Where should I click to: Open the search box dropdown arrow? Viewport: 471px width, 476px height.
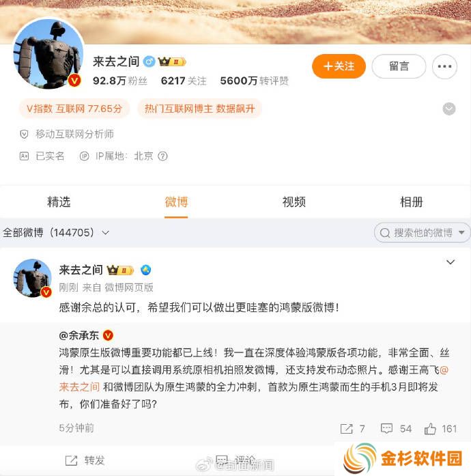point(461,232)
